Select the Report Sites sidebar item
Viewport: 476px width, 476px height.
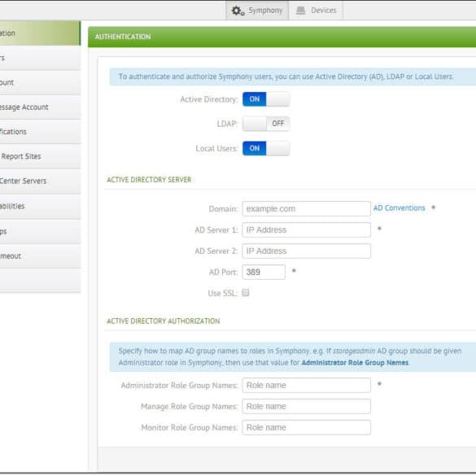40,157
